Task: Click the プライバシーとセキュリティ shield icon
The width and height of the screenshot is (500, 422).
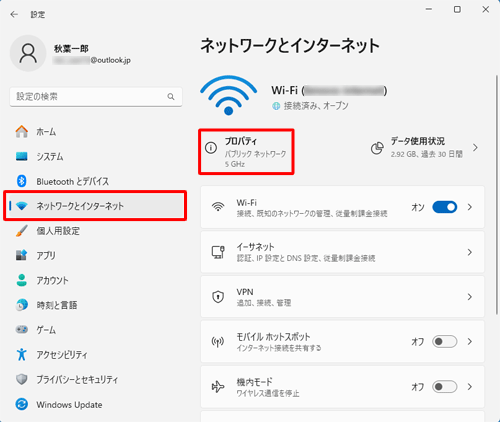Action: tap(22, 379)
